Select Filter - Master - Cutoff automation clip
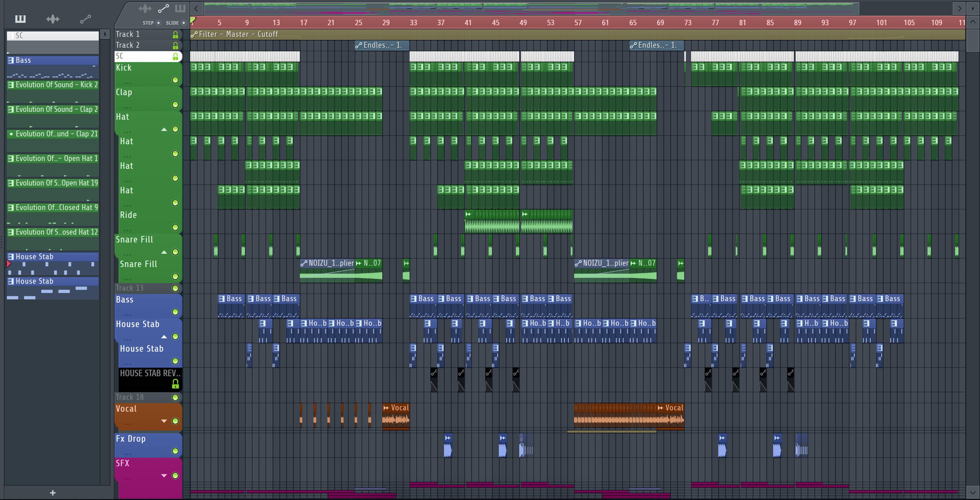 point(578,34)
